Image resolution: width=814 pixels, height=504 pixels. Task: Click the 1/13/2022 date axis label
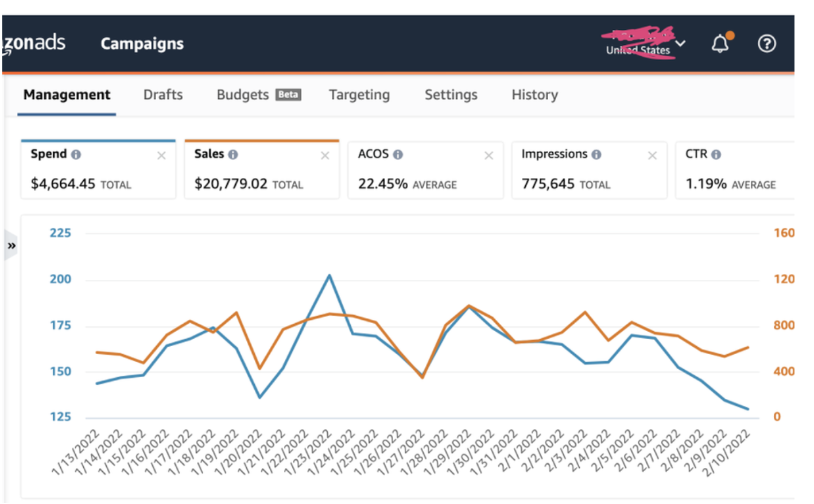(76, 452)
